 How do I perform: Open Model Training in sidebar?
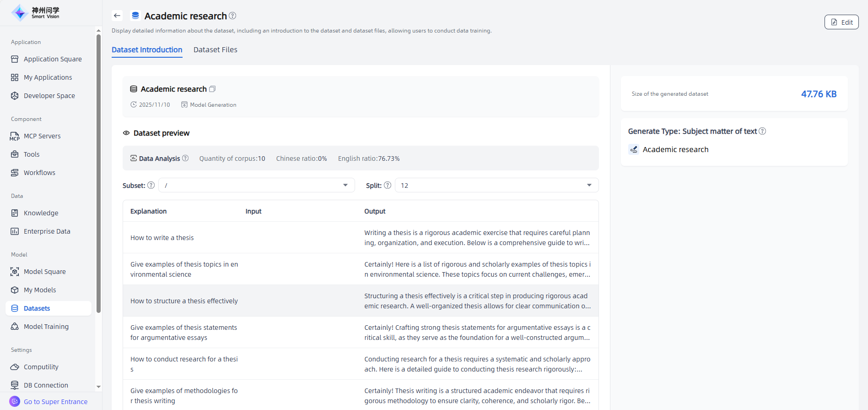[x=46, y=327]
